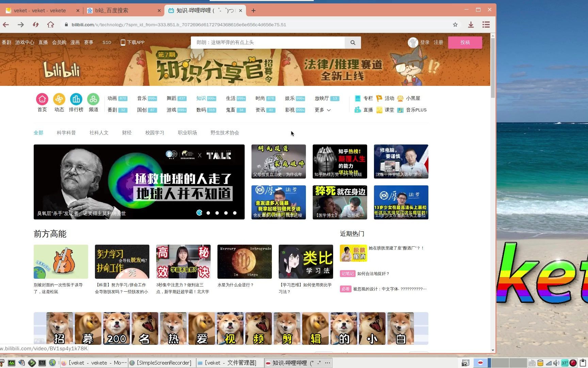Open the 胡乱投资 家庭破碎 video thumbnail

(x=279, y=162)
